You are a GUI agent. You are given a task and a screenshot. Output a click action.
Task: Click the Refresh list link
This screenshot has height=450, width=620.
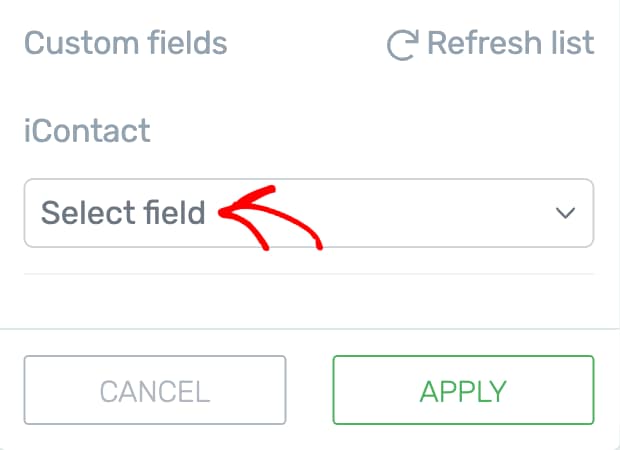pyautogui.click(x=490, y=44)
